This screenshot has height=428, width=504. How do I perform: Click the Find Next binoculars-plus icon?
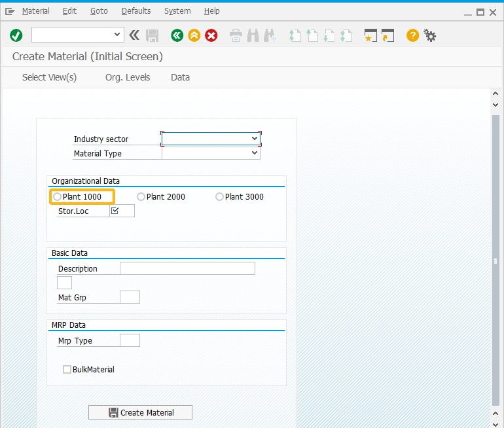click(270, 35)
